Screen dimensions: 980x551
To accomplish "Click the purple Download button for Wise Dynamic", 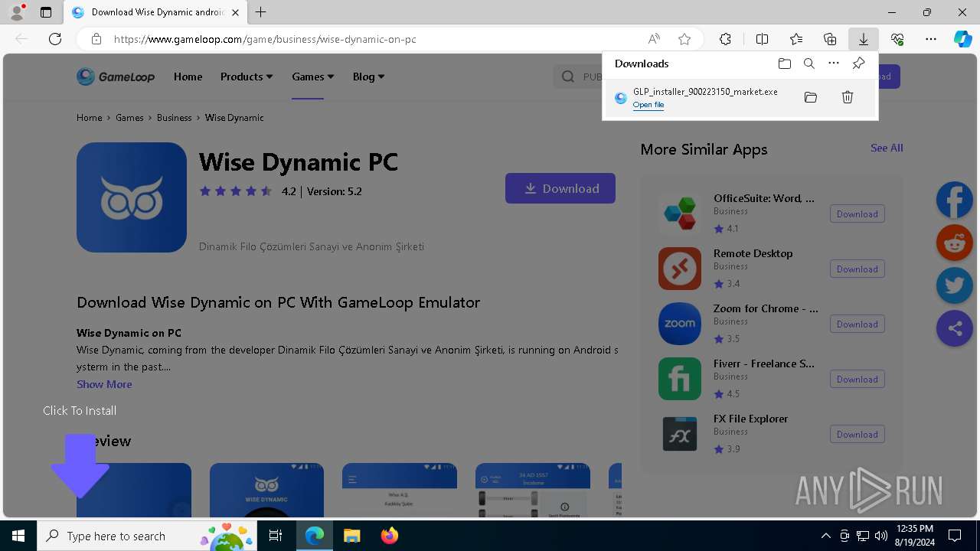I will coord(560,188).
